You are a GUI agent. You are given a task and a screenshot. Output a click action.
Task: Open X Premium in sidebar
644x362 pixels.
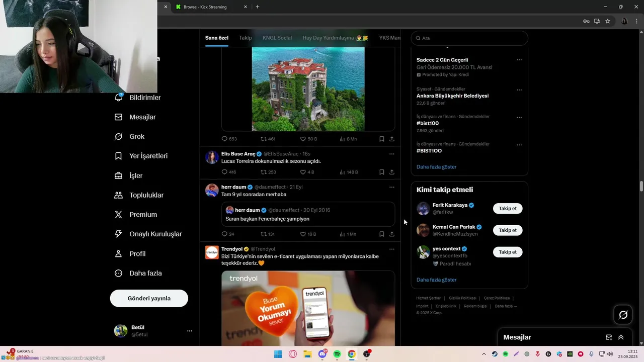click(x=135, y=215)
